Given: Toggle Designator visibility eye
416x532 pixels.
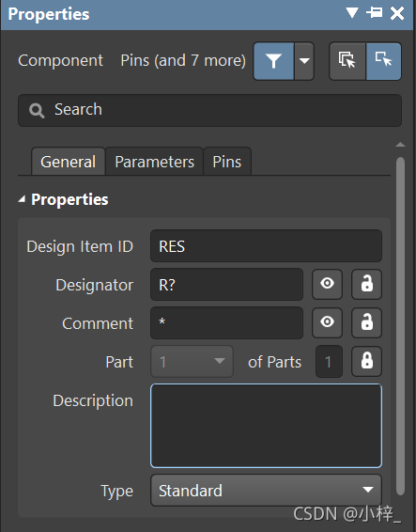Looking at the screenshot, I should [x=327, y=284].
